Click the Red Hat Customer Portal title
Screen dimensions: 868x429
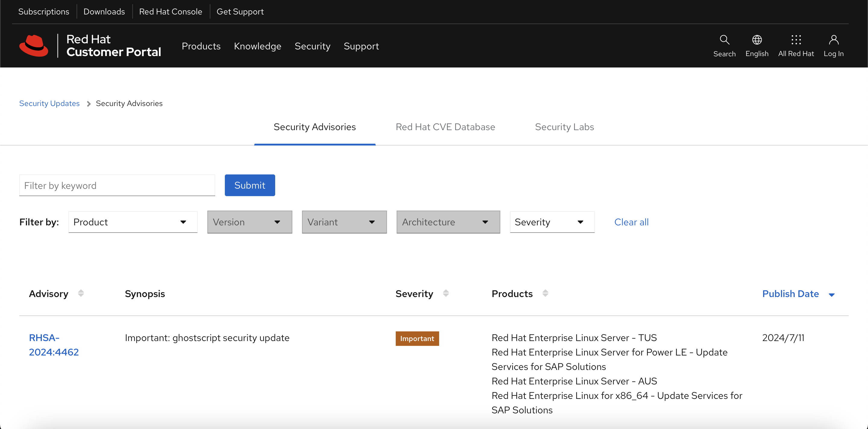(114, 45)
